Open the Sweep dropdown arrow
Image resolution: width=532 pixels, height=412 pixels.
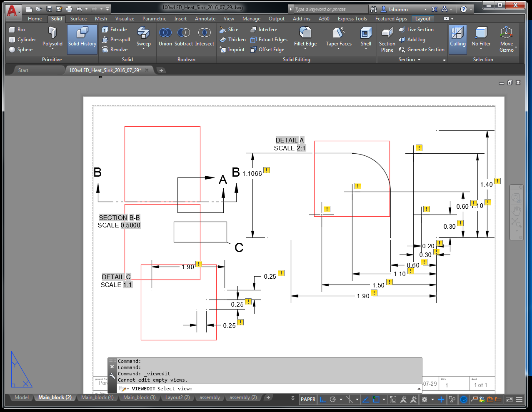coord(144,49)
